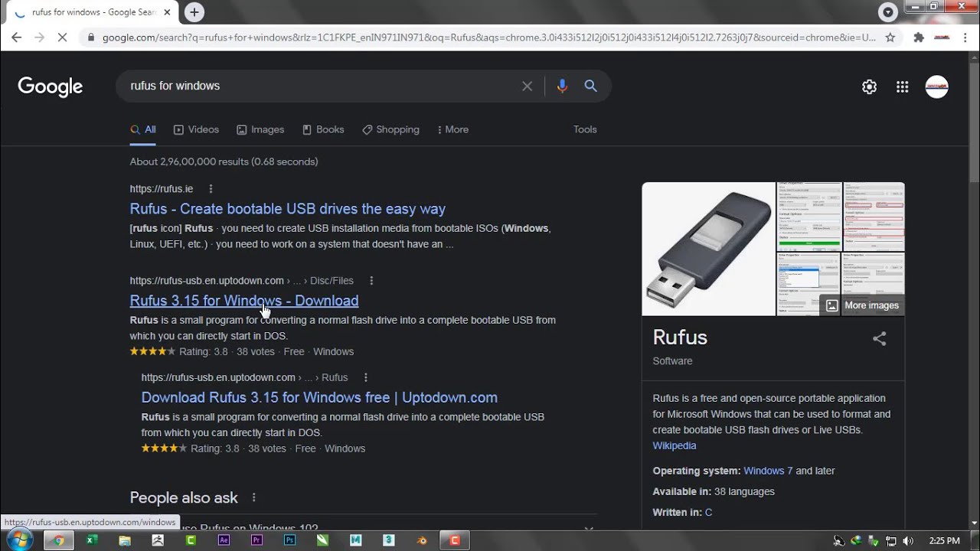View the large Rufus USB drive image

(x=709, y=249)
